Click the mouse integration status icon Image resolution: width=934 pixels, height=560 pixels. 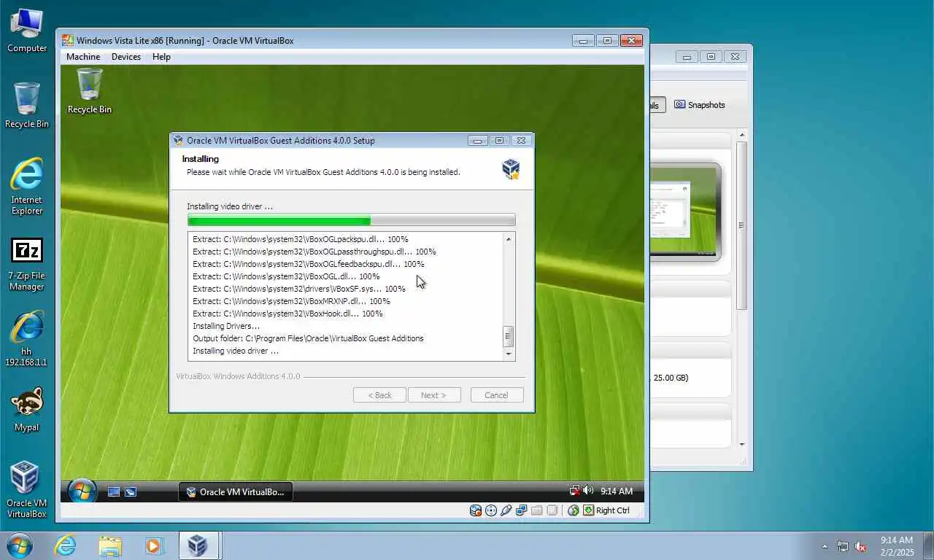(x=574, y=510)
